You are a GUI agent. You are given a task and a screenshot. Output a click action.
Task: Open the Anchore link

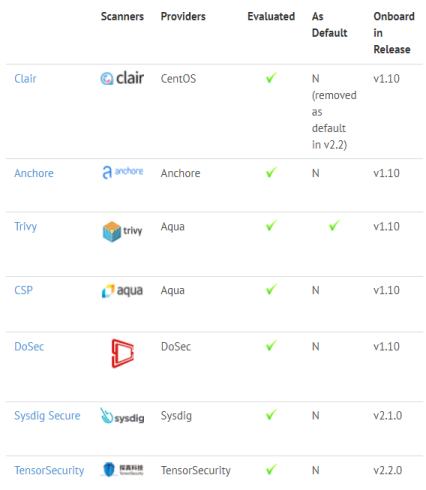tap(34, 173)
